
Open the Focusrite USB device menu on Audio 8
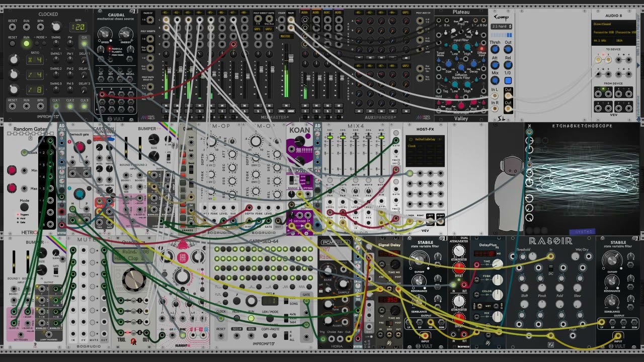tap(615, 32)
